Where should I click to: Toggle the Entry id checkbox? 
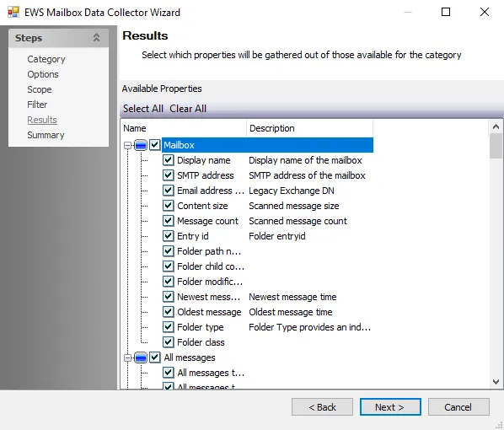tap(169, 236)
